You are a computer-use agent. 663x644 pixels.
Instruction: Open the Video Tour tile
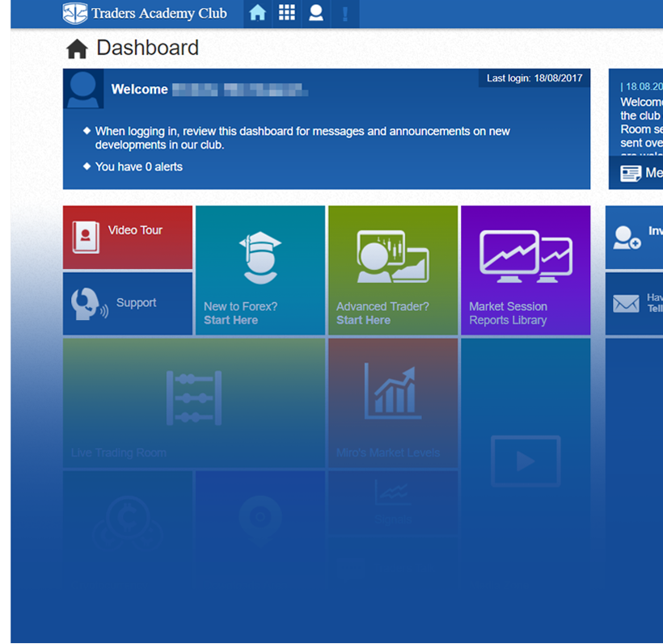(128, 237)
